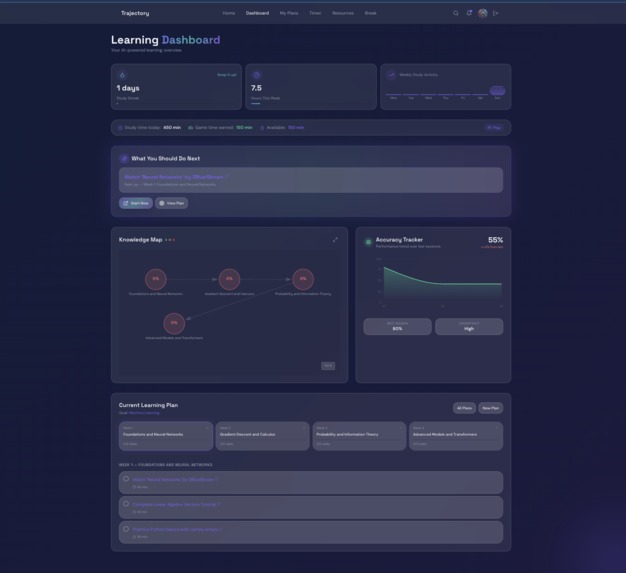Click the Hours This Week progress bar
626x573 pixels.
tap(256, 104)
